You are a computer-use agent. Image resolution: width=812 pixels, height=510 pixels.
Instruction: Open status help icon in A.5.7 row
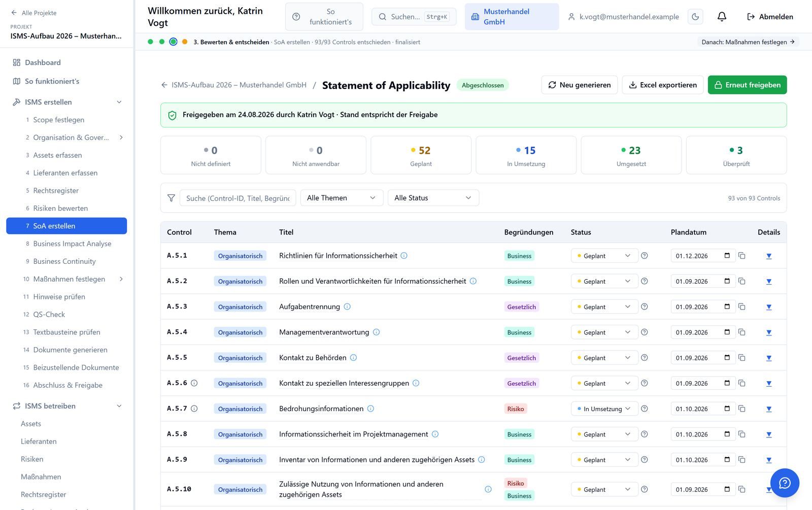coord(645,409)
